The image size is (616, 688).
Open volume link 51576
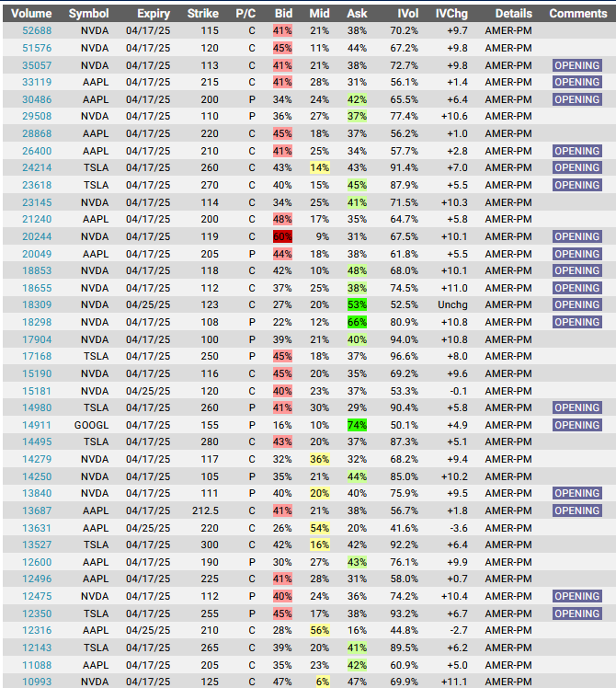37,48
